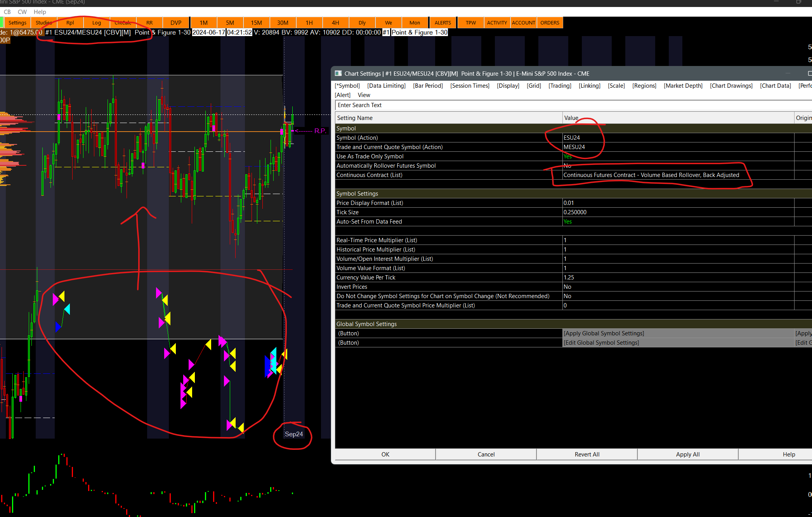Click the ORDERS toolbar button

click(x=550, y=23)
